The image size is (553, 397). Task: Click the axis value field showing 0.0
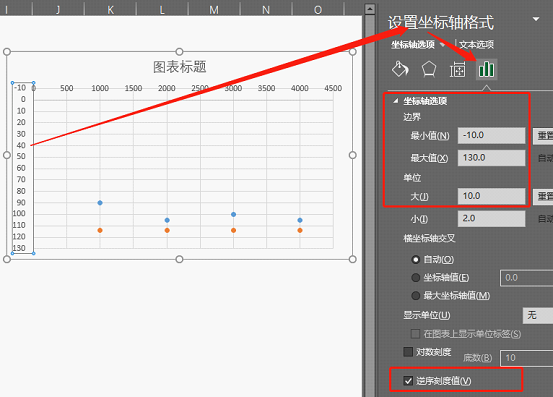pyautogui.click(x=527, y=278)
